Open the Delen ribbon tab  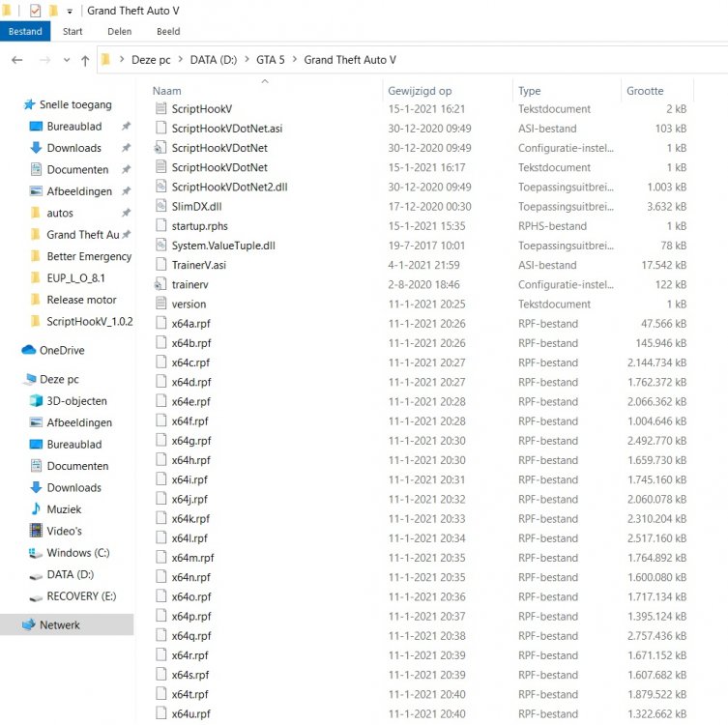(119, 32)
